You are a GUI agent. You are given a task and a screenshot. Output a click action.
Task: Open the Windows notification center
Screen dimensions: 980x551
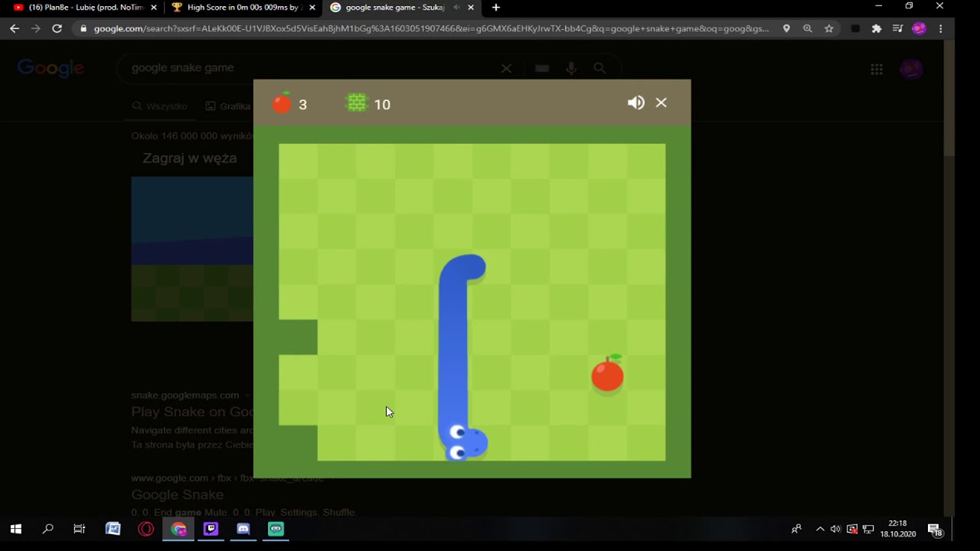click(935, 529)
